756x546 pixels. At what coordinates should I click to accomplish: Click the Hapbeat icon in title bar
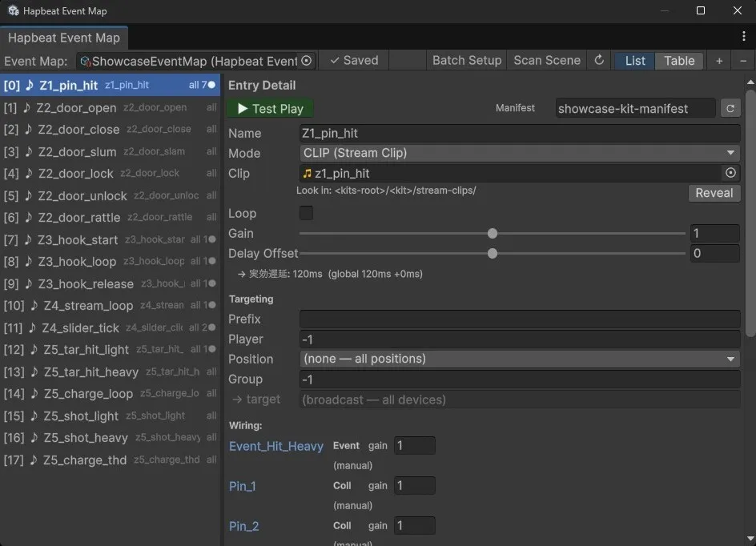(13, 10)
